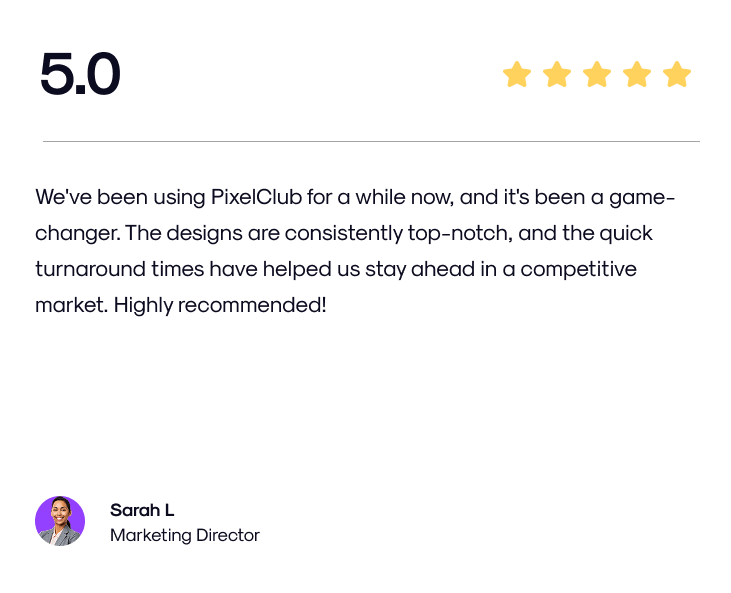Click the fifth, last rating star

click(677, 75)
